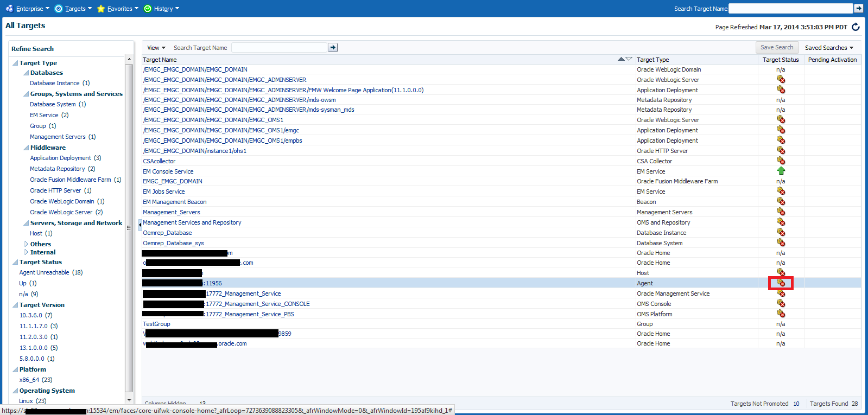This screenshot has width=868, height=415.
Task: Sort Target Name column ascending
Action: (622, 59)
